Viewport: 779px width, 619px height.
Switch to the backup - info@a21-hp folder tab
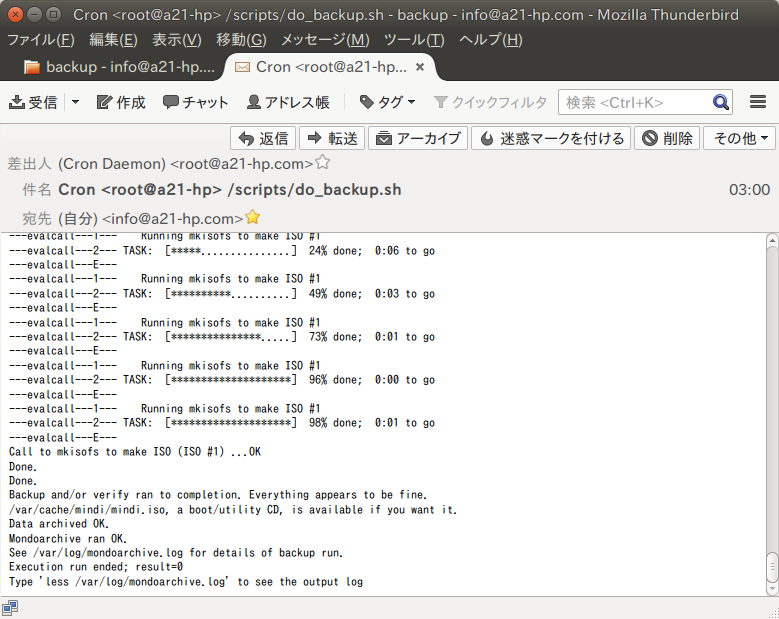coord(119,67)
